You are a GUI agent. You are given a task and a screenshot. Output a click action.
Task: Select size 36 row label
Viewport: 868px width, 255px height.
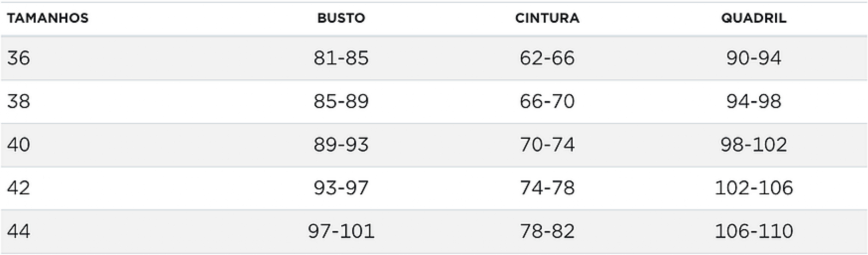[19, 58]
